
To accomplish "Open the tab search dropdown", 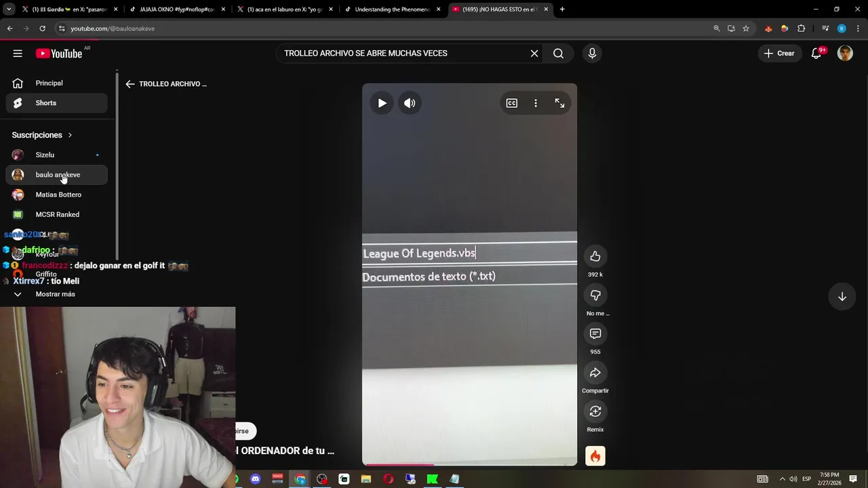I will pos(9,9).
